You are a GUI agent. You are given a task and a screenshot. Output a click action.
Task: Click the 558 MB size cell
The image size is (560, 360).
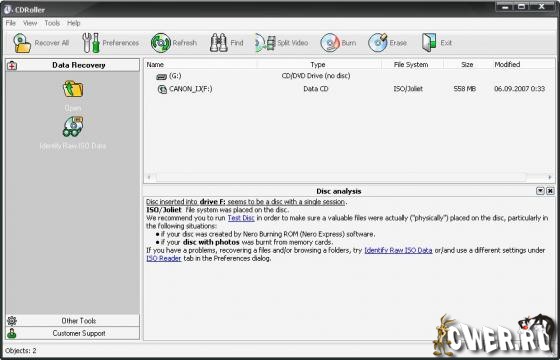[x=464, y=89]
